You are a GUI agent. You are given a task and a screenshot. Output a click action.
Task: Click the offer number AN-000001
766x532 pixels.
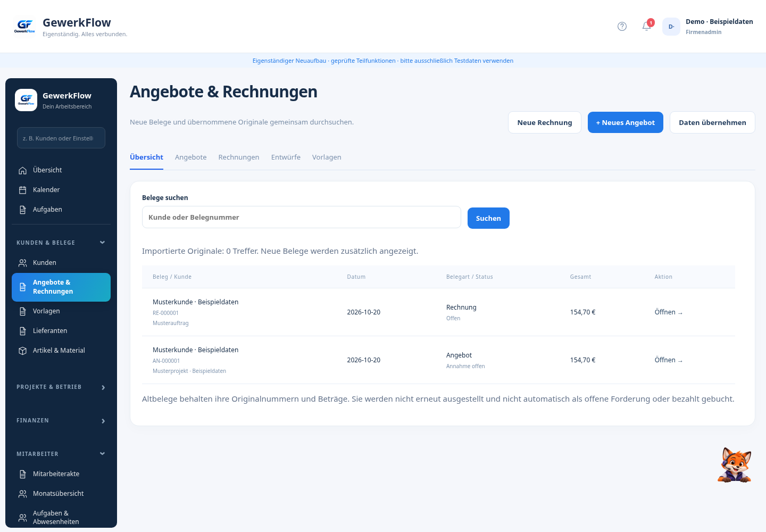[166, 361]
